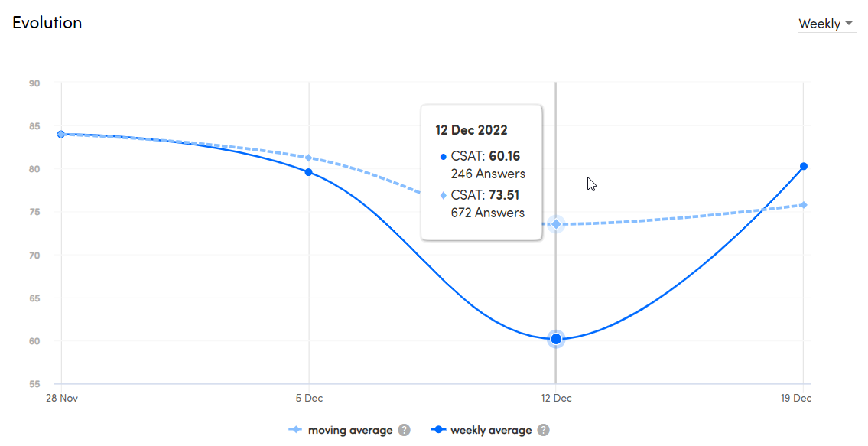The image size is (868, 446).
Task: Select moving average diamond at 19 Dec
Action: (x=804, y=205)
